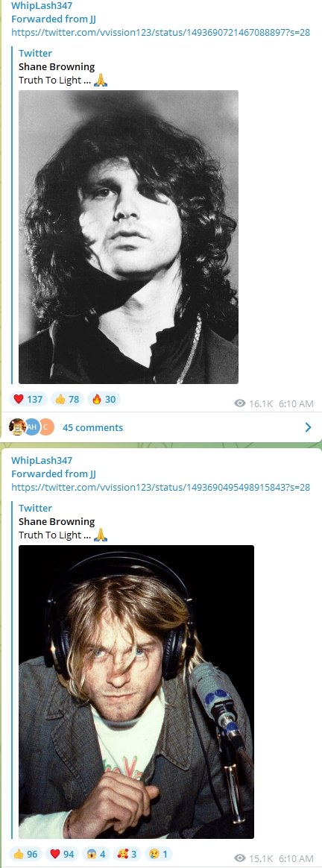Open the WhipLash347 channel name on the first post

[x=42, y=5]
